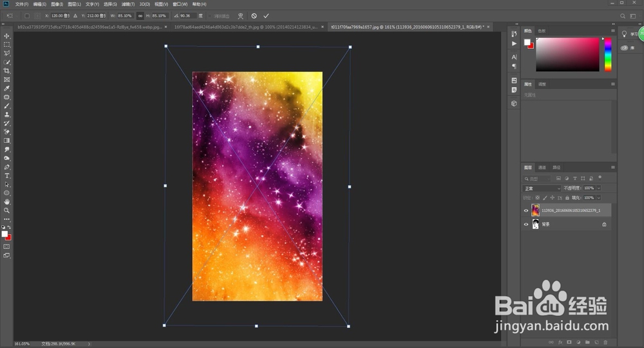Switch to the 色板 swatches tab
Viewport: 644px width, 348px height.
pos(542,31)
